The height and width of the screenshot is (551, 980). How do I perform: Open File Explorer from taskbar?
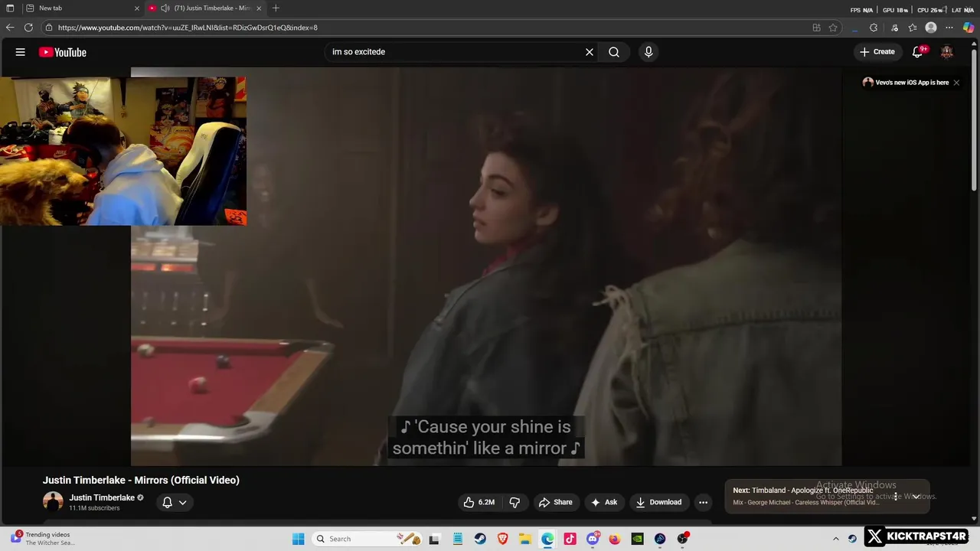525,539
